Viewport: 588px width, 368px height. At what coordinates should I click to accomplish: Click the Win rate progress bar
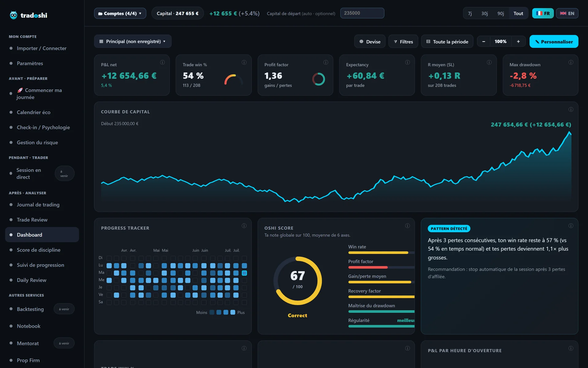click(x=381, y=253)
